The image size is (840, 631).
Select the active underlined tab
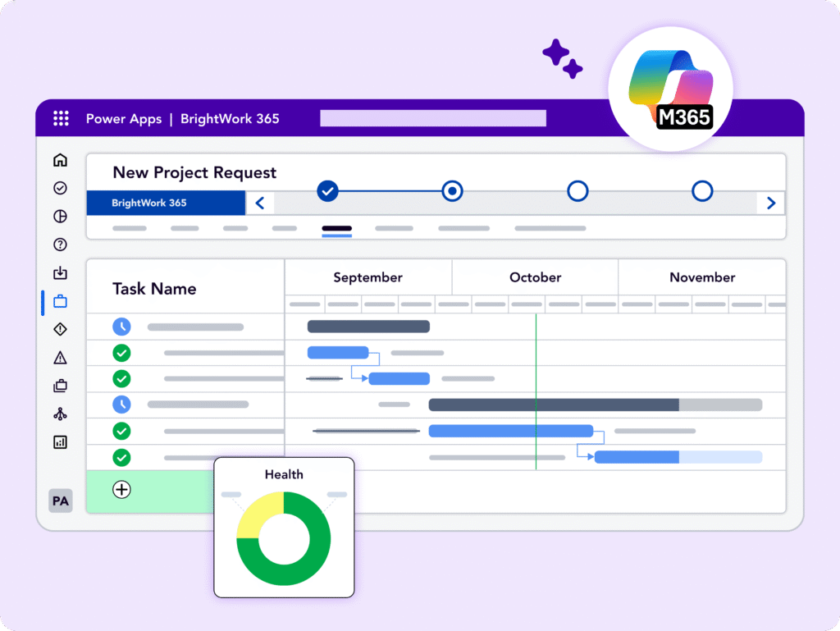coord(336,230)
